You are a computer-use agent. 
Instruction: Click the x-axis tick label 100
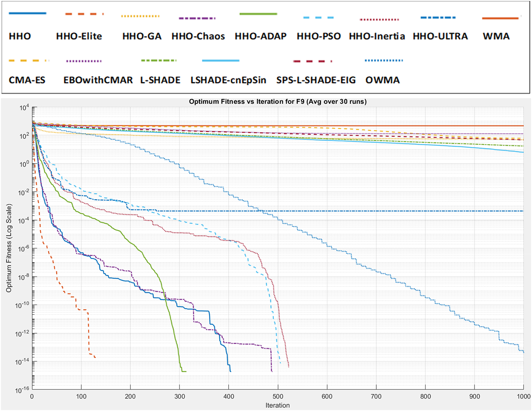point(81,396)
